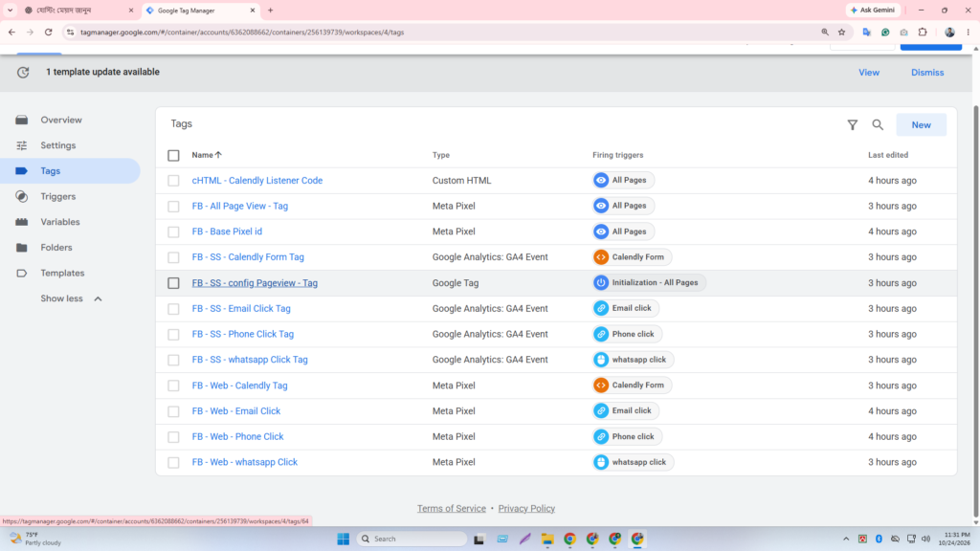The width and height of the screenshot is (980, 551).
Task: Open Chrome extensions puzzle icon
Action: (923, 32)
